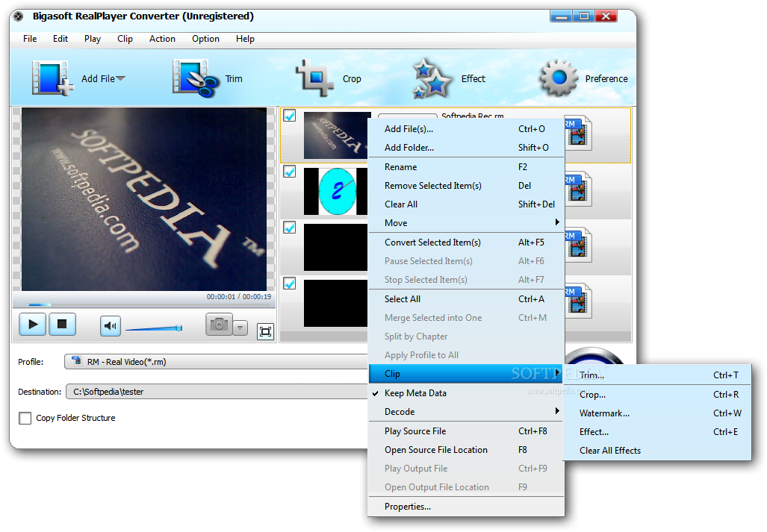Select Clear All Effects in submenu

click(657, 451)
